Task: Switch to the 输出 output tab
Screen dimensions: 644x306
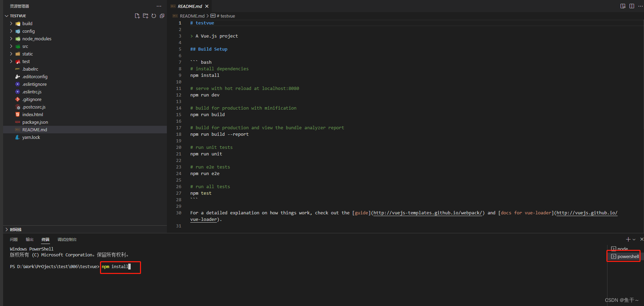Action: pyautogui.click(x=30, y=239)
